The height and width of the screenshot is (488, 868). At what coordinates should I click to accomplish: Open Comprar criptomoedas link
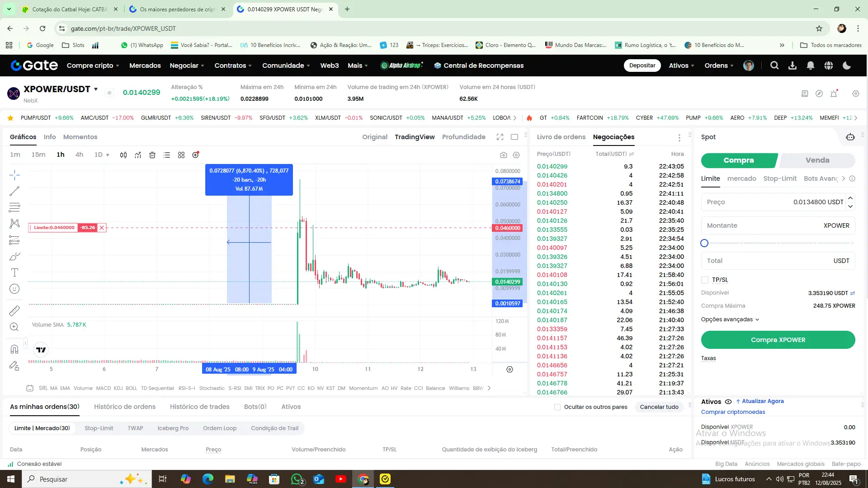[x=733, y=412]
